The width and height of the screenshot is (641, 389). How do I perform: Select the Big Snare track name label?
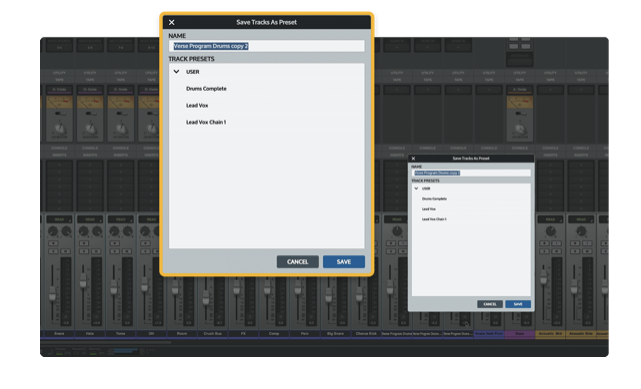pyautogui.click(x=335, y=334)
